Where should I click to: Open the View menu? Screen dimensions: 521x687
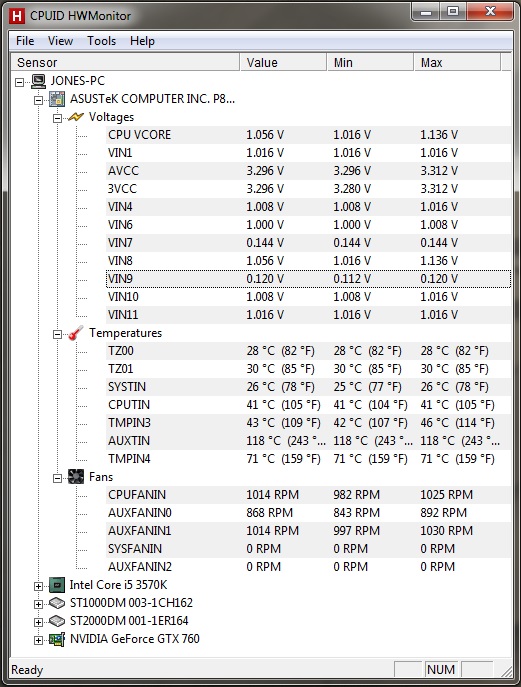(60, 41)
